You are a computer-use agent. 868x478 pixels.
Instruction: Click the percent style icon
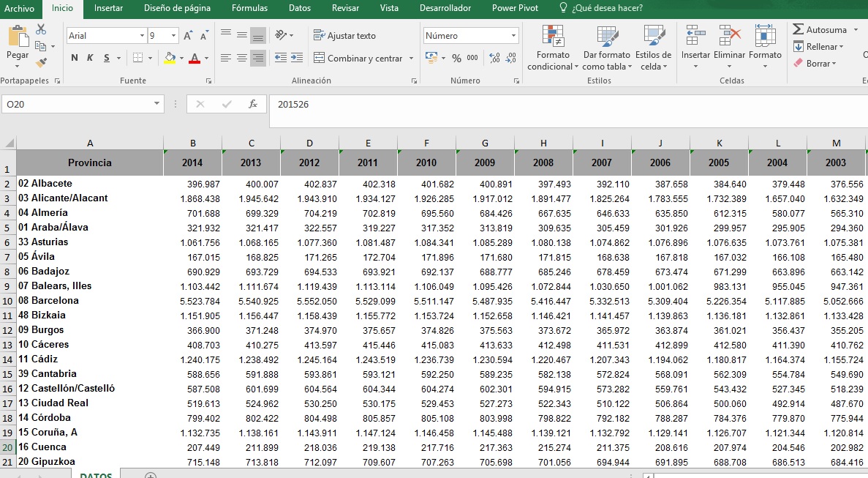[456, 58]
